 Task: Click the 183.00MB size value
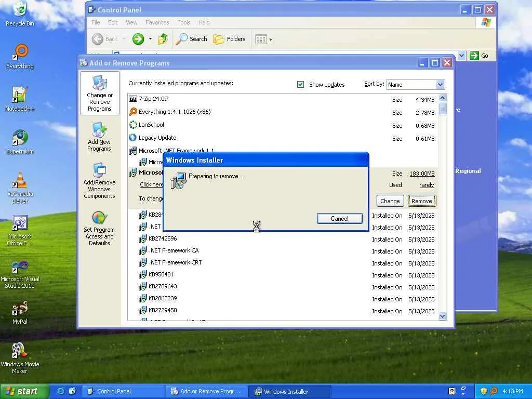tap(422, 174)
